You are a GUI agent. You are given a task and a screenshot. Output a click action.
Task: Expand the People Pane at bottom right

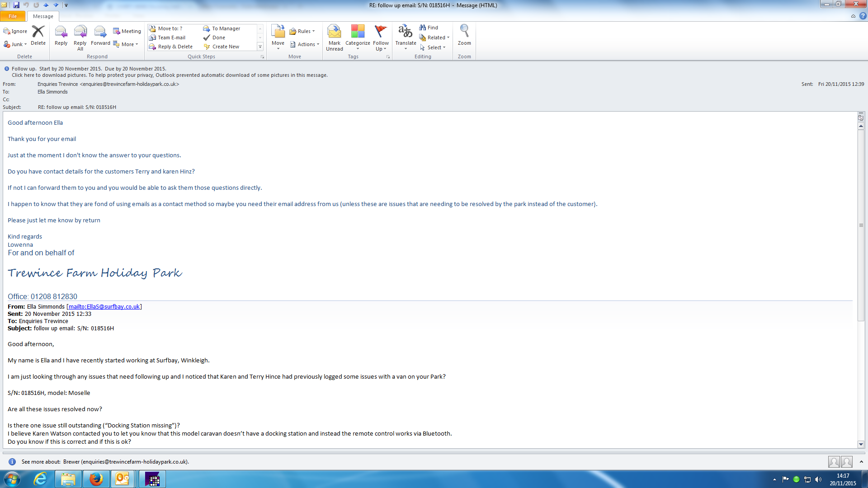click(x=861, y=461)
